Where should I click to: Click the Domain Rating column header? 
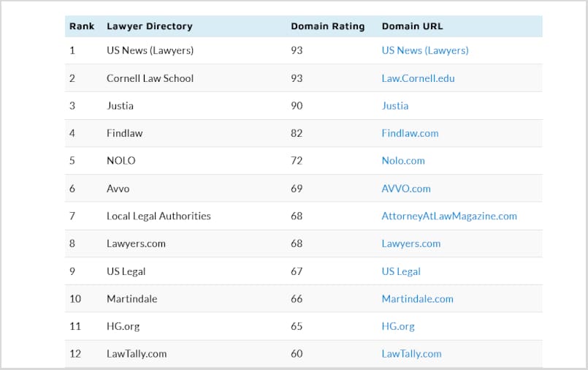[x=327, y=26]
